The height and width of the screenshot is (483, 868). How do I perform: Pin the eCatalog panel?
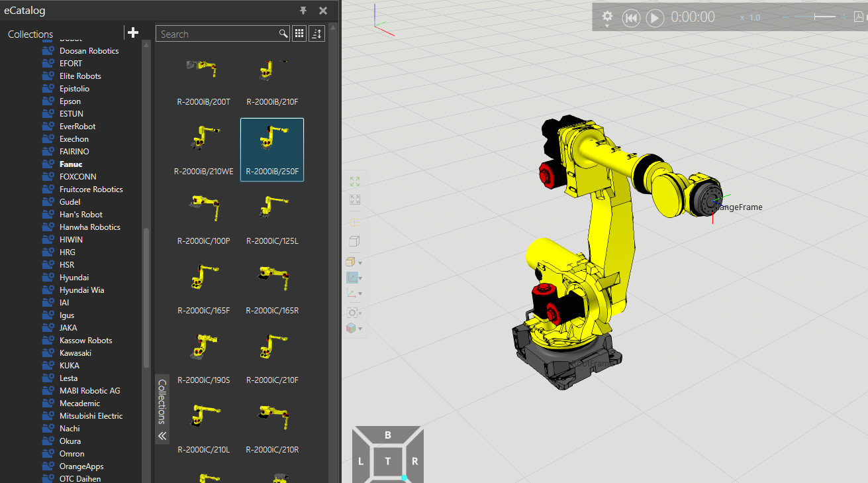(x=303, y=11)
